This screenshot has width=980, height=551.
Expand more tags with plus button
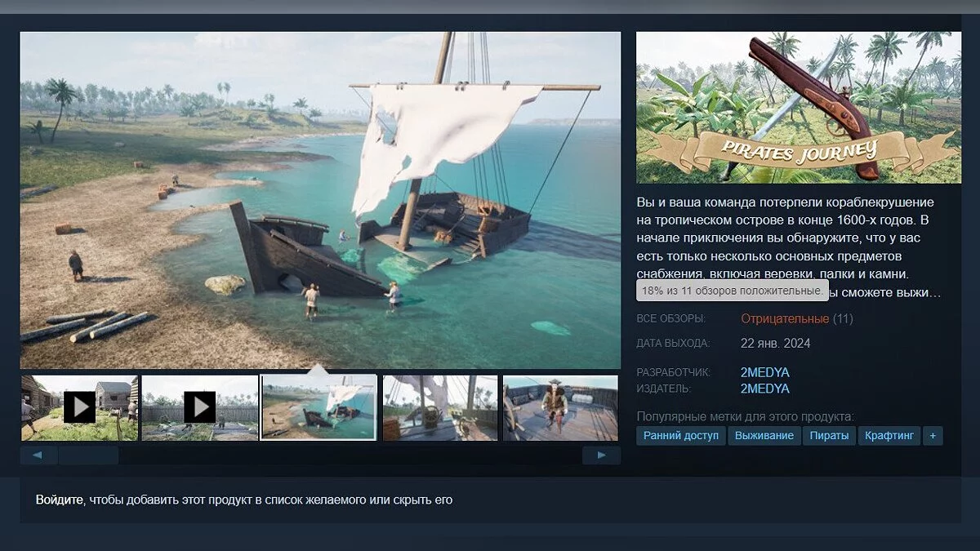pos(933,435)
